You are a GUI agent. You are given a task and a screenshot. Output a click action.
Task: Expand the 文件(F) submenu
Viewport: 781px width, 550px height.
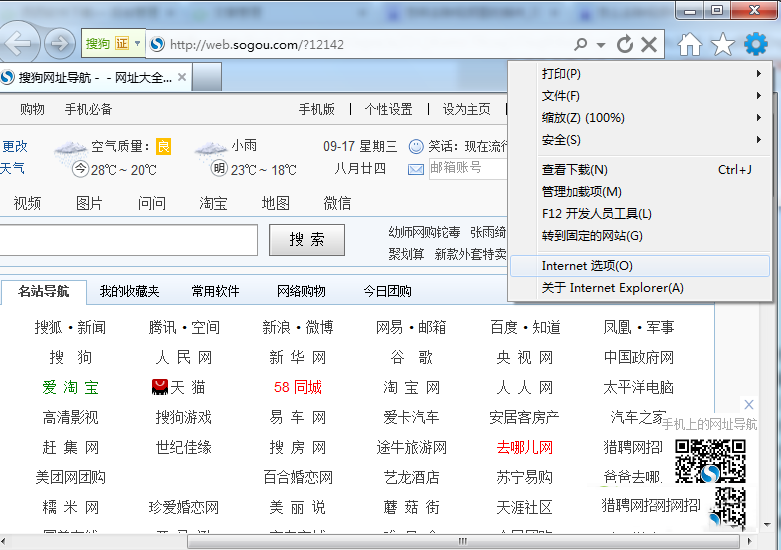pos(759,96)
